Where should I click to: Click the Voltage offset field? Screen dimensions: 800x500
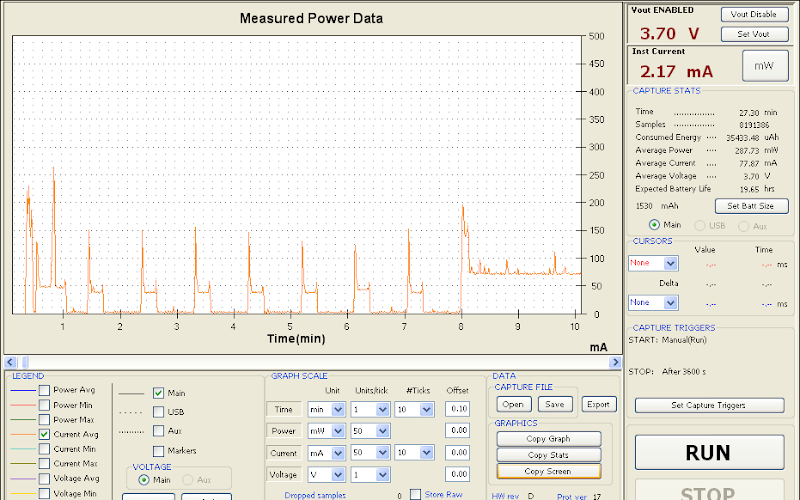[458, 474]
